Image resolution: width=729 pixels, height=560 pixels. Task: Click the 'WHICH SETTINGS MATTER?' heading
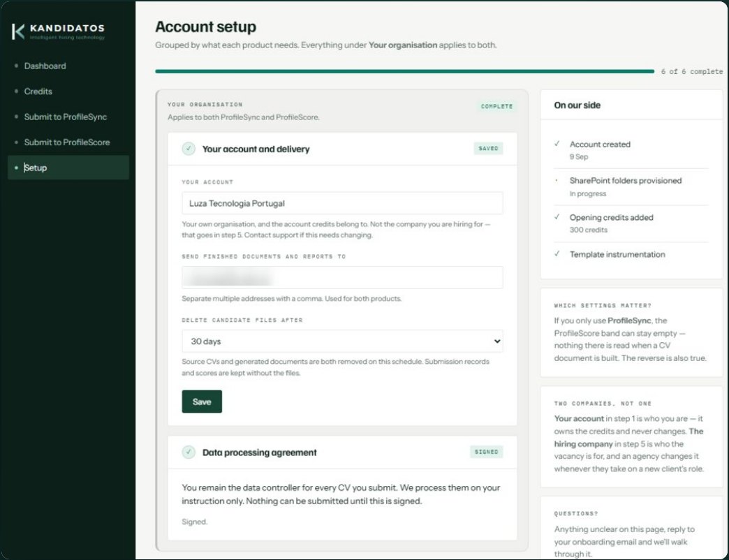603,306
